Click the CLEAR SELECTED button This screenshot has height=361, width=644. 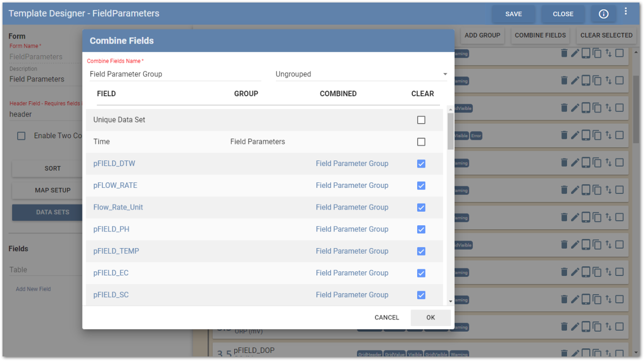coord(607,35)
